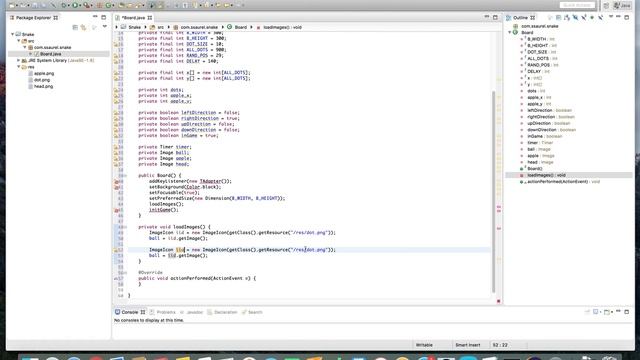Click Open Console icon in Console view

pyautogui.click(x=608, y=312)
